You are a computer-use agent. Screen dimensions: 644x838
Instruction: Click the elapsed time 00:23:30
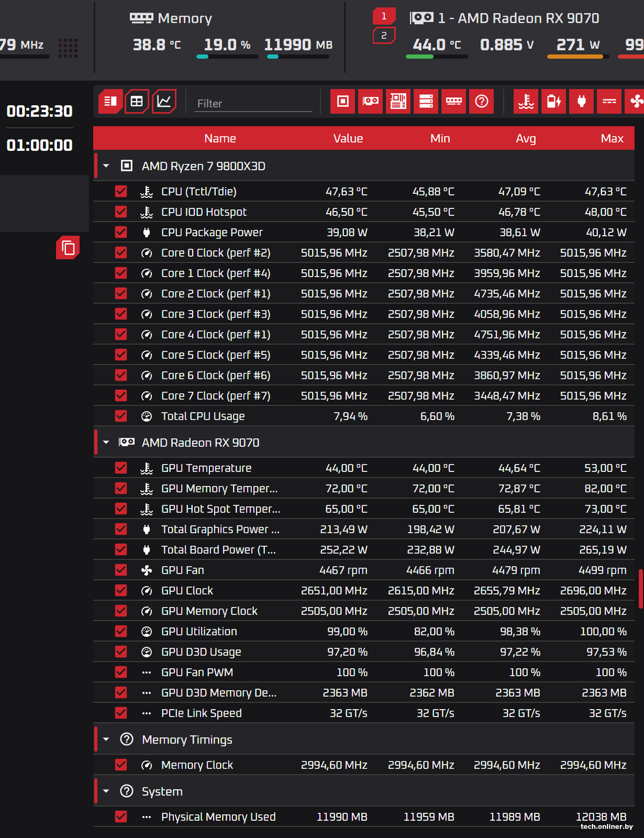pyautogui.click(x=39, y=111)
